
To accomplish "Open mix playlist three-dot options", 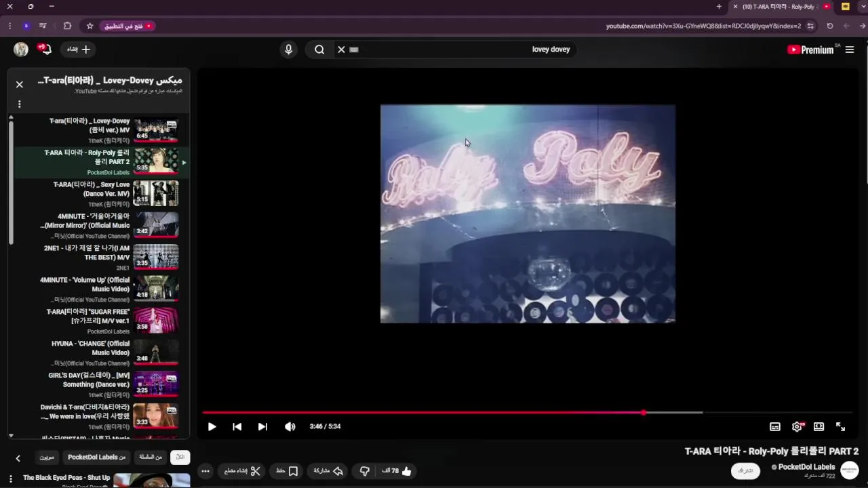I will pos(19,104).
